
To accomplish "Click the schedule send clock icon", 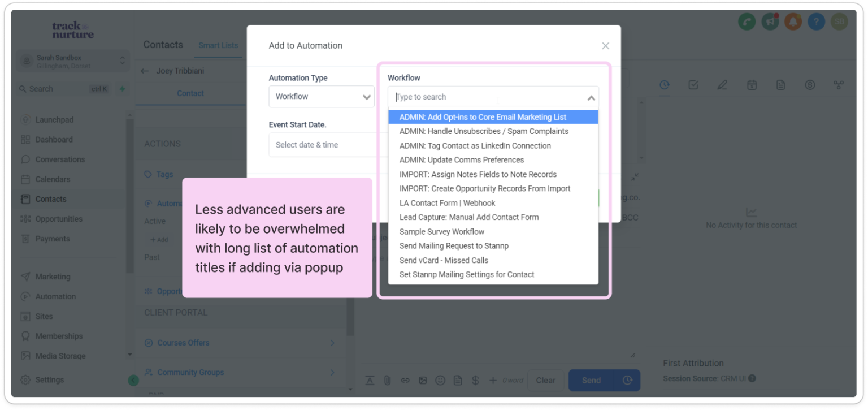I will click(x=627, y=381).
